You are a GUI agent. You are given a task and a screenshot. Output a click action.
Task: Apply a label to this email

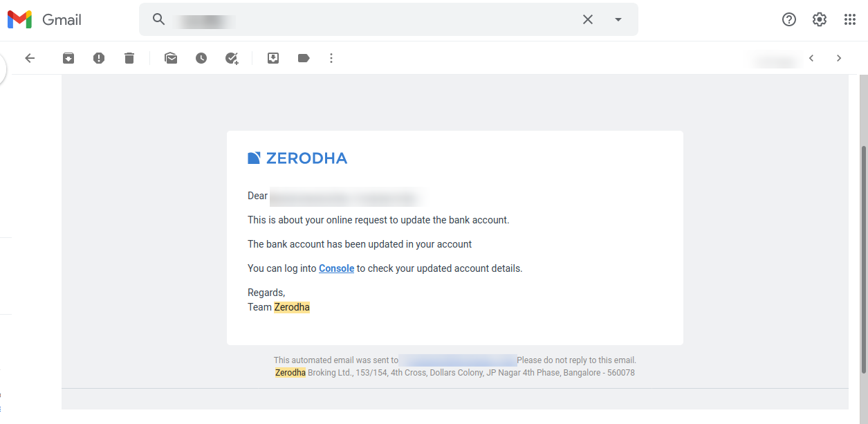click(304, 58)
